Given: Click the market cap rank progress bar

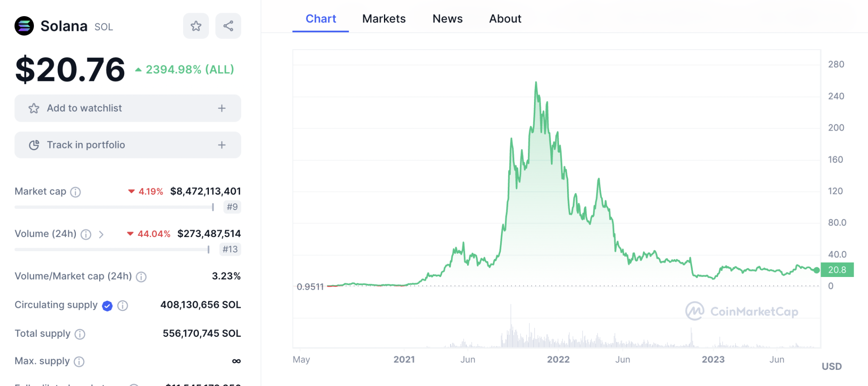Looking at the screenshot, I should 114,207.
